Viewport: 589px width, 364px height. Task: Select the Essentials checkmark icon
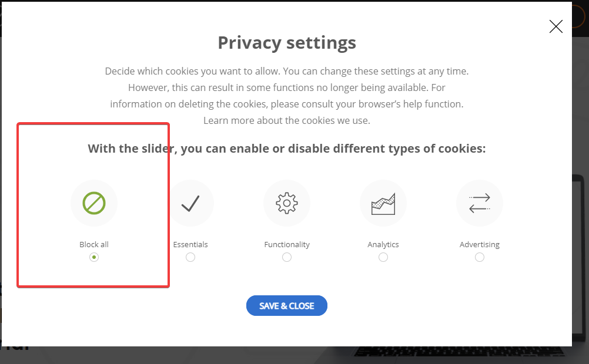(x=190, y=203)
